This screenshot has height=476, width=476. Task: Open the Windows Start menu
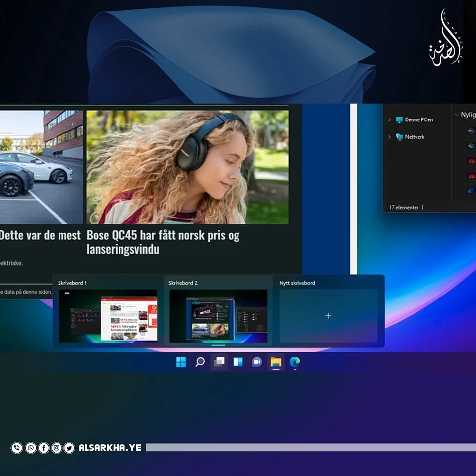(x=181, y=362)
